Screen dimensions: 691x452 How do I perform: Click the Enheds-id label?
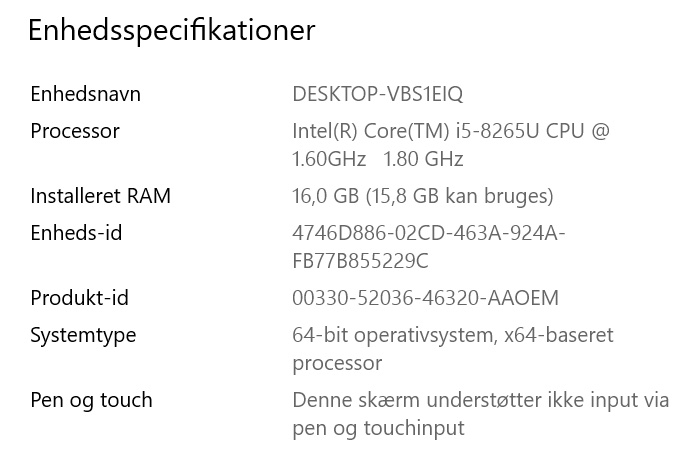tap(76, 233)
